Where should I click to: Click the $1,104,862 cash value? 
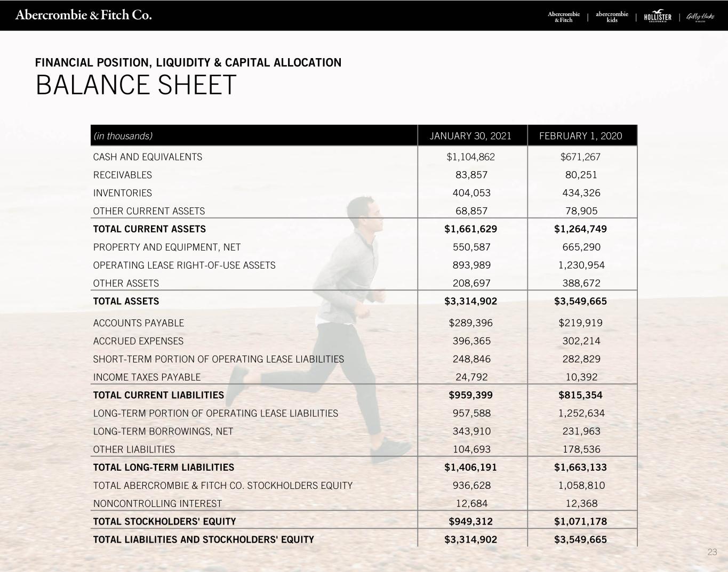[470, 157]
